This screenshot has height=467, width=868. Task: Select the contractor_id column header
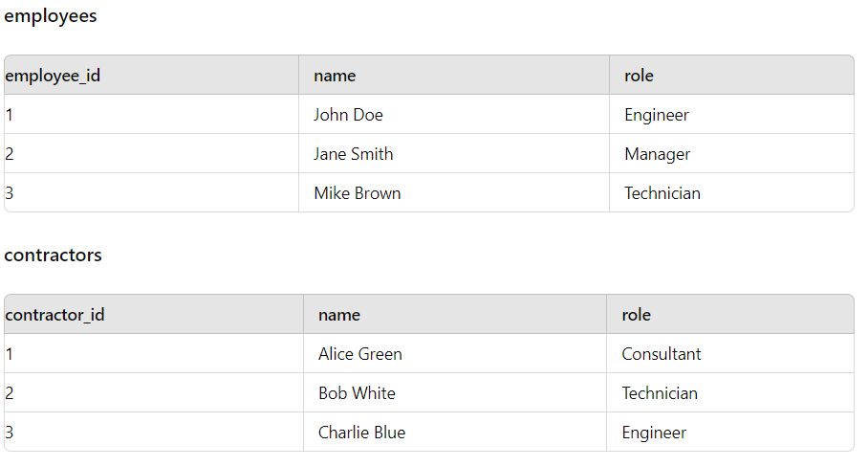point(154,315)
